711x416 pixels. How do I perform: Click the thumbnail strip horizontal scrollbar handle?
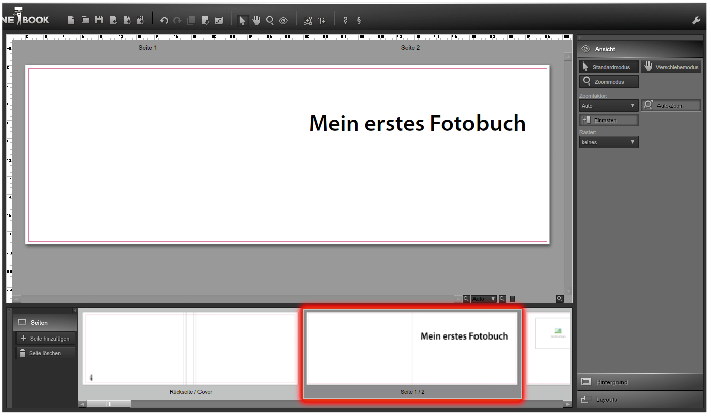click(x=109, y=404)
